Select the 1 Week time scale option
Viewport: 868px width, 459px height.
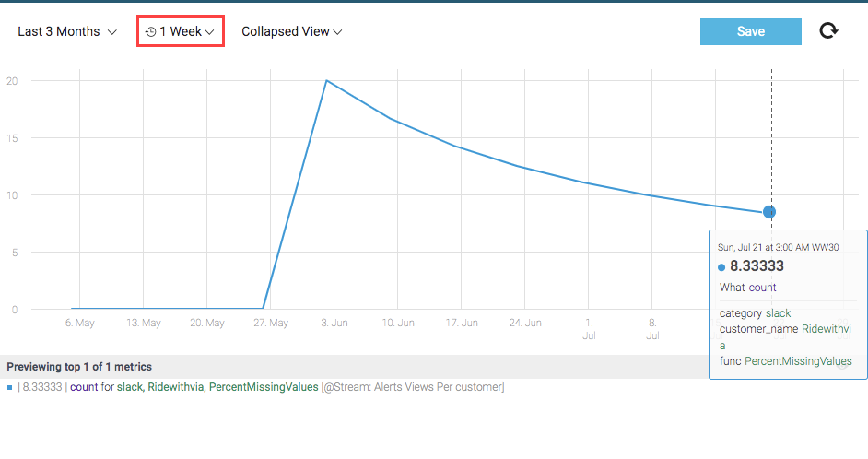[x=180, y=31]
